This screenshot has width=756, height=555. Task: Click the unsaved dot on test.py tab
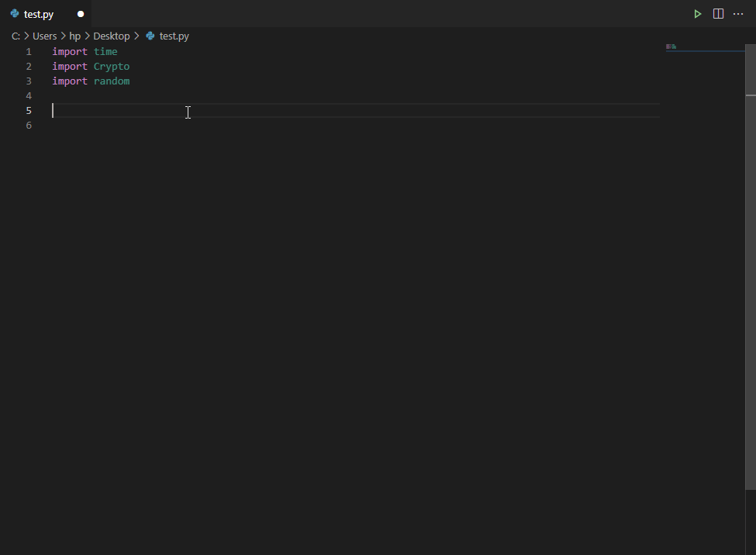tap(81, 14)
